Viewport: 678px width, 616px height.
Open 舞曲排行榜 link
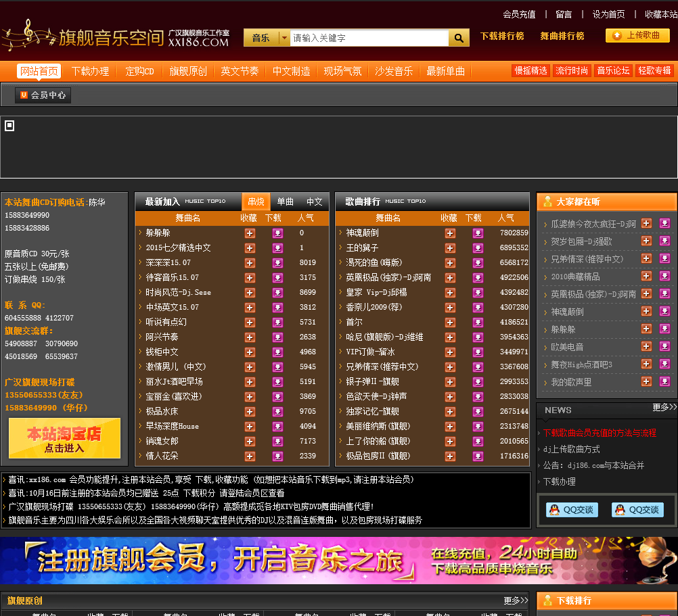click(x=562, y=37)
